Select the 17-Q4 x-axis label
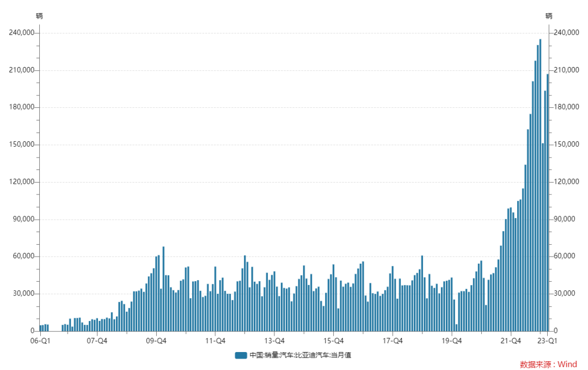This screenshot has height=370, width=588. [x=393, y=341]
